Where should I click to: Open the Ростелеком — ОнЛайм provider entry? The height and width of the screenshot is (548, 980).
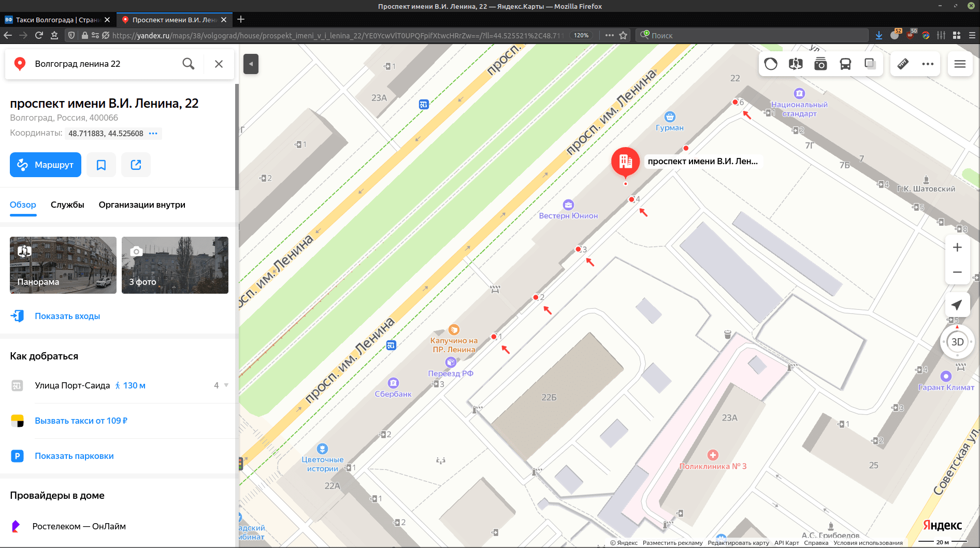[x=79, y=526]
